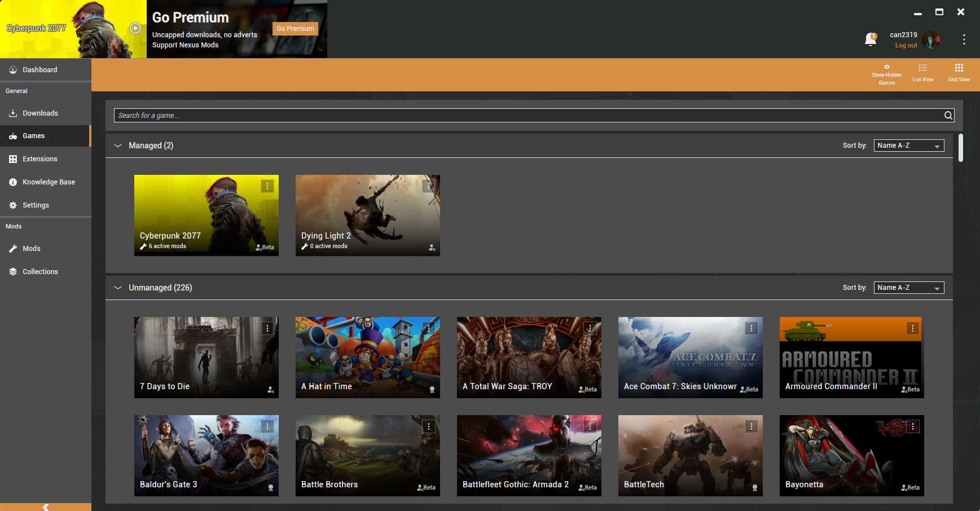Launch Cyberpunk 2077 with the play icon
Viewport: 980px width, 511px height.
(x=135, y=28)
